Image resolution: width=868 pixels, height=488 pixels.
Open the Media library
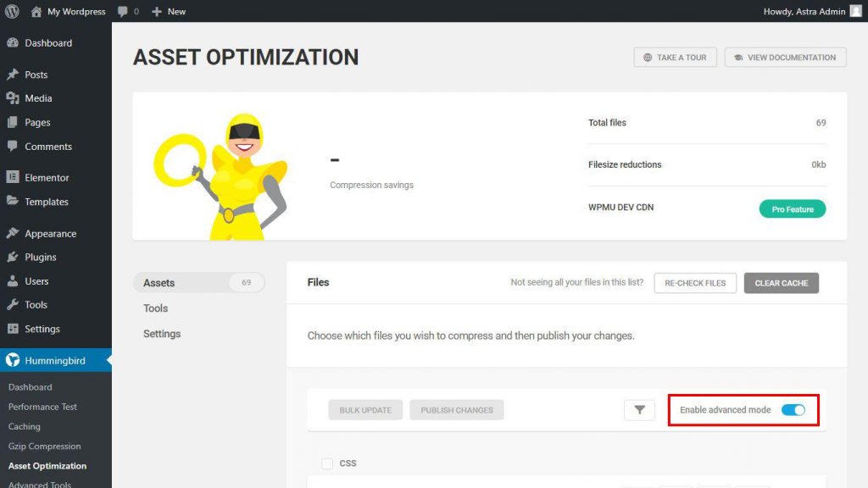point(37,98)
